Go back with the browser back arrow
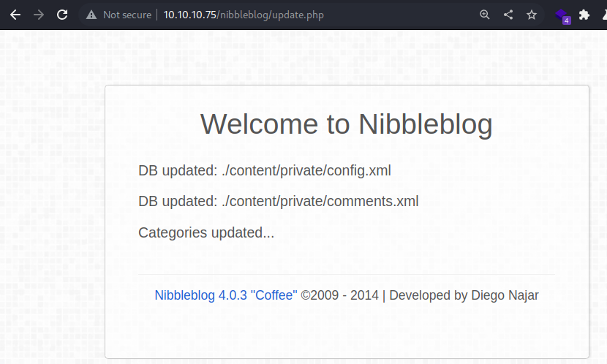Image resolution: width=607 pixels, height=364 pixels. point(15,15)
